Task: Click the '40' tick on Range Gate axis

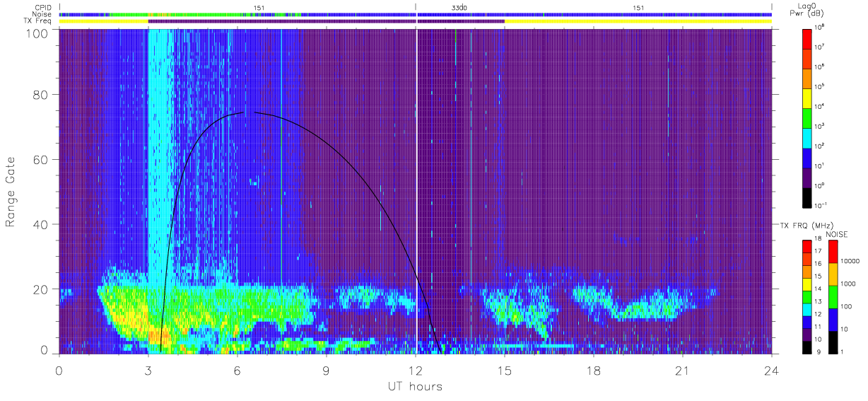Action: coord(42,224)
